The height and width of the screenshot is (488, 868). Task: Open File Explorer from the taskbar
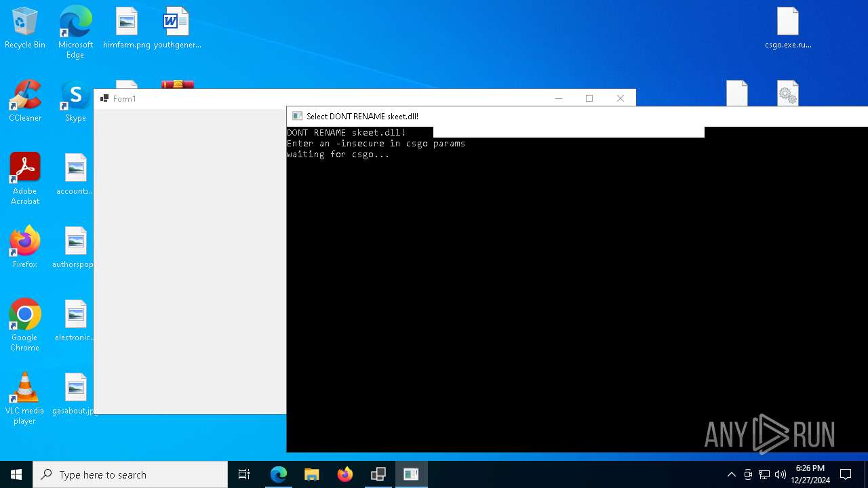[x=312, y=474]
